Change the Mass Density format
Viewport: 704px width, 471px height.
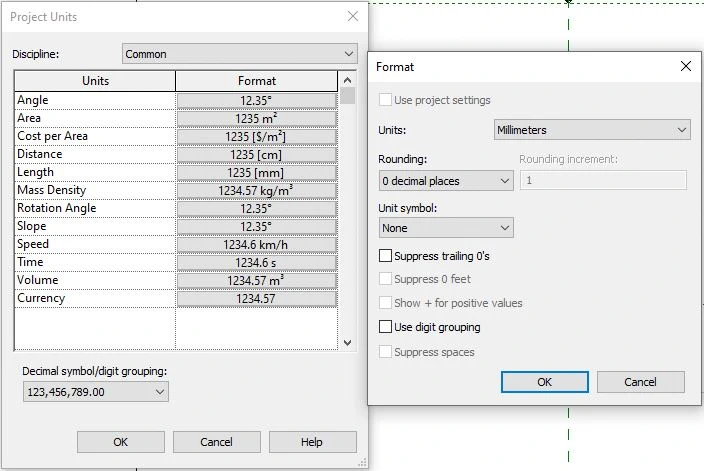257,190
